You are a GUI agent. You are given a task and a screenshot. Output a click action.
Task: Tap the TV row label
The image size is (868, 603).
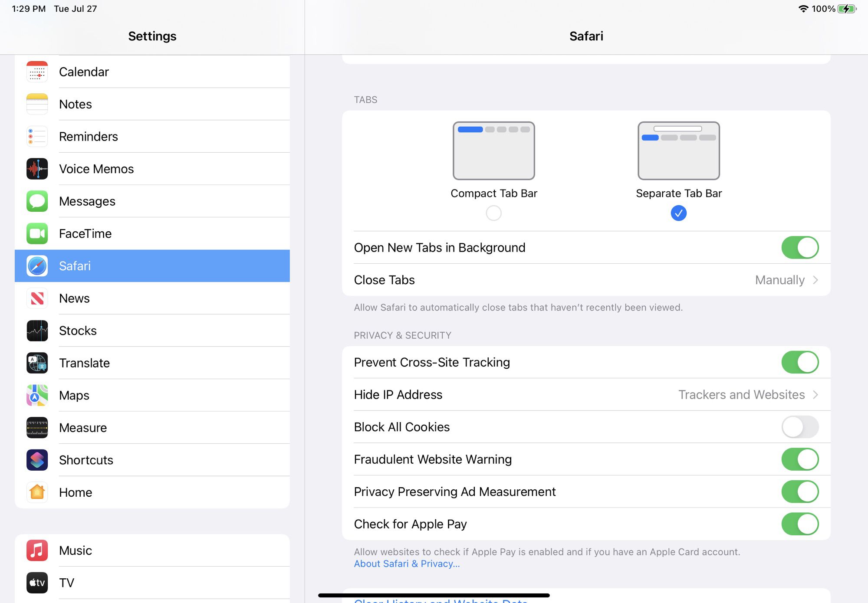66,583
